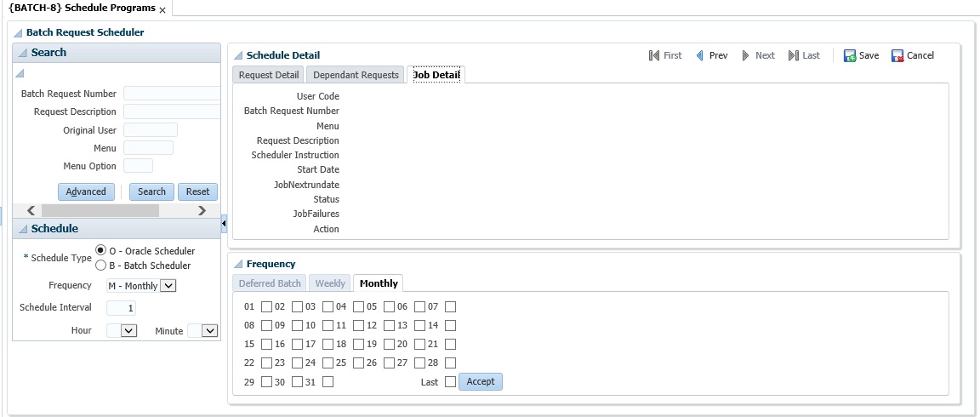Close the Schedule Programs tab
The height and width of the screenshot is (417, 980).
(162, 9)
